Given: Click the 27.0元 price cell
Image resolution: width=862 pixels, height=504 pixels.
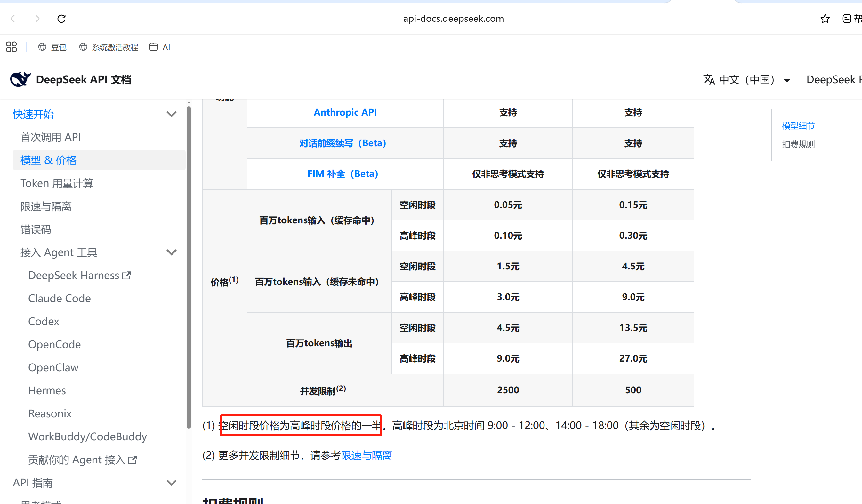Looking at the screenshot, I should (633, 358).
